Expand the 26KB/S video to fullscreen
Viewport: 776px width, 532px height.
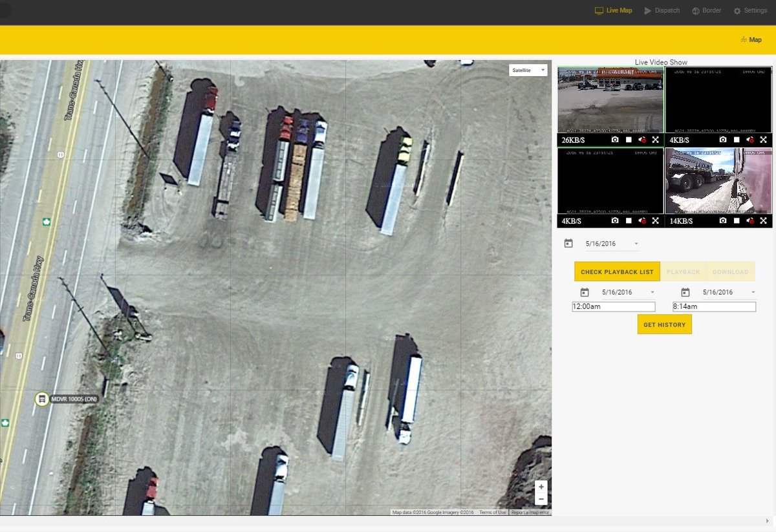coord(656,140)
